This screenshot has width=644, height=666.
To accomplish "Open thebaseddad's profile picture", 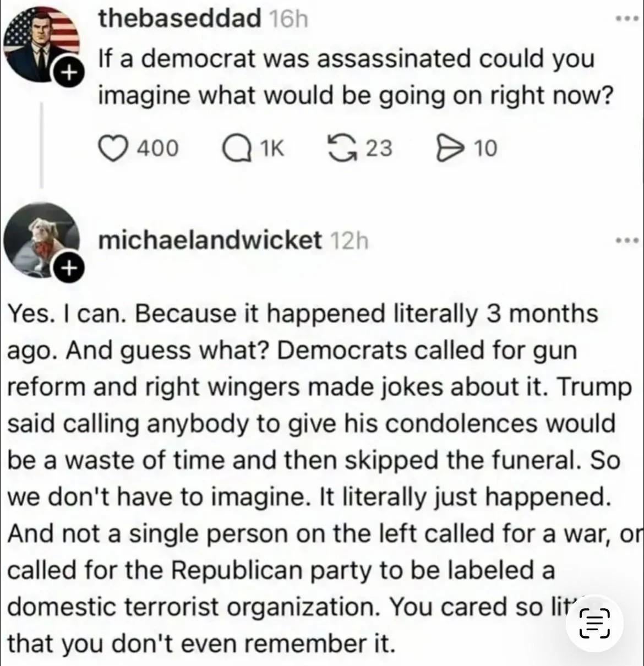I will tap(41, 41).
